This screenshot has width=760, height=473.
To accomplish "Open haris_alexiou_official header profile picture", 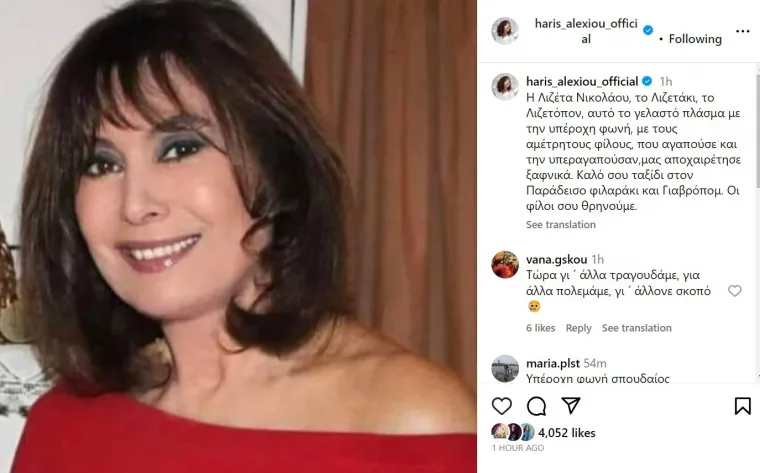I will tap(505, 31).
